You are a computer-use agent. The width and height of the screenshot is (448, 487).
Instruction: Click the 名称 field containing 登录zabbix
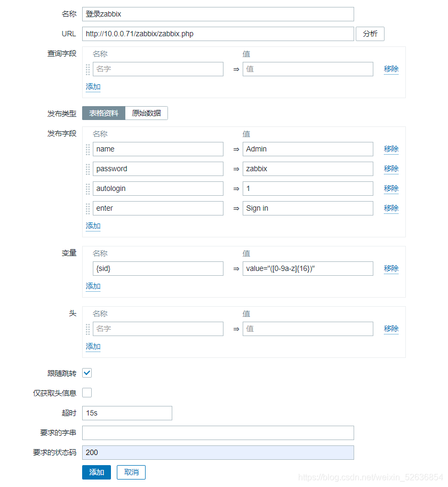[x=218, y=14]
